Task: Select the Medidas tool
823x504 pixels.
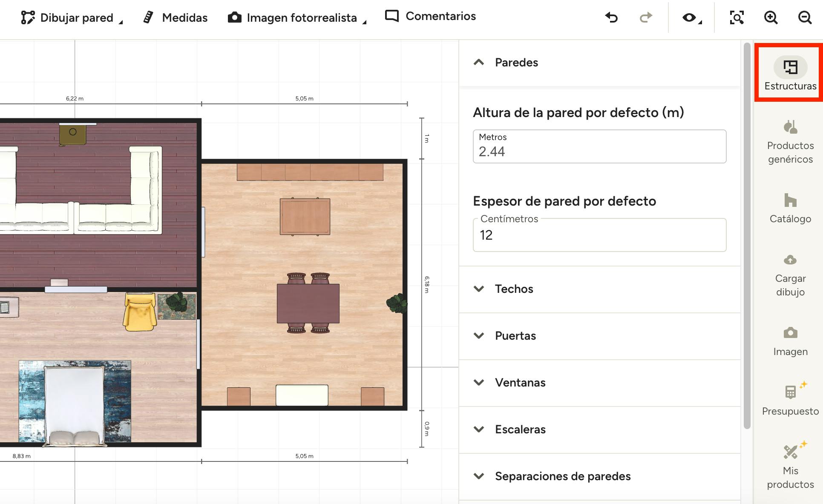Action: tap(176, 17)
